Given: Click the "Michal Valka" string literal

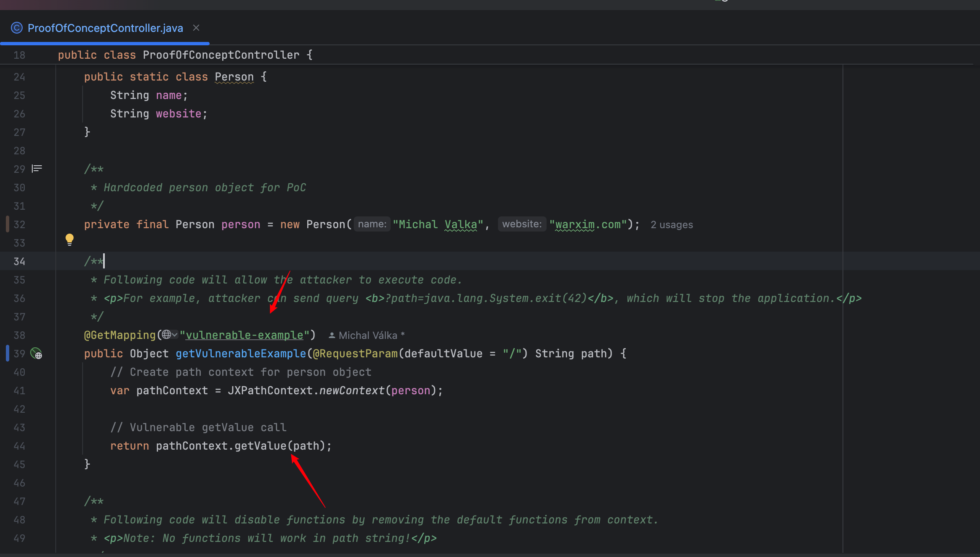Looking at the screenshot, I should point(438,224).
